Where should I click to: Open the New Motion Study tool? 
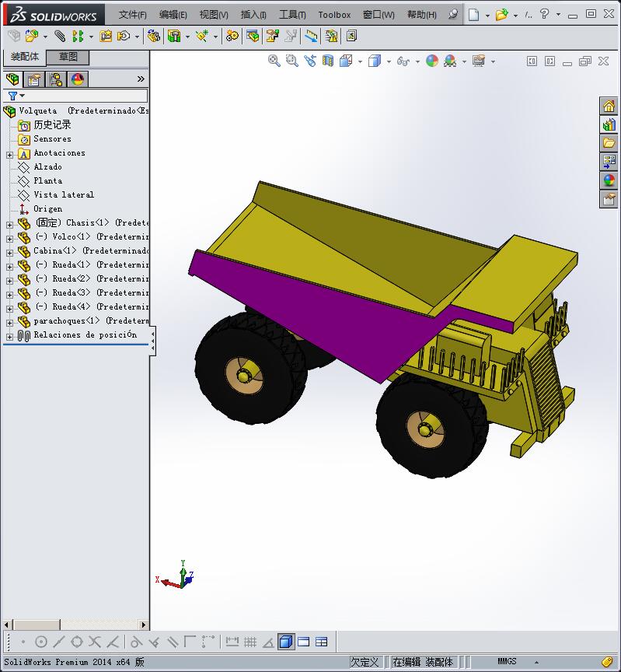click(232, 36)
